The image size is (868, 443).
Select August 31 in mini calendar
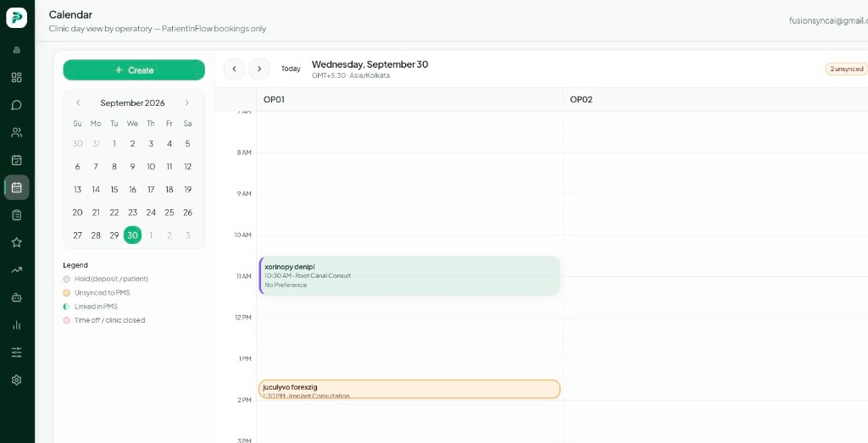(96, 144)
